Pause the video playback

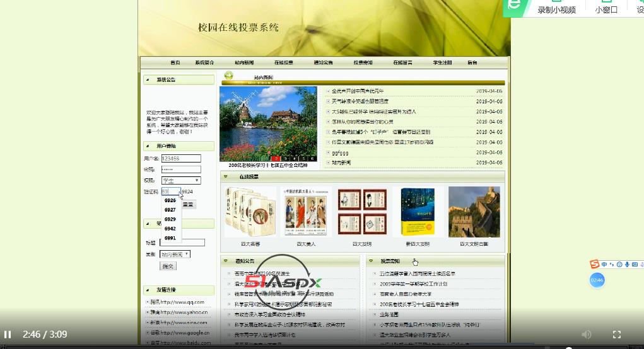click(8, 335)
